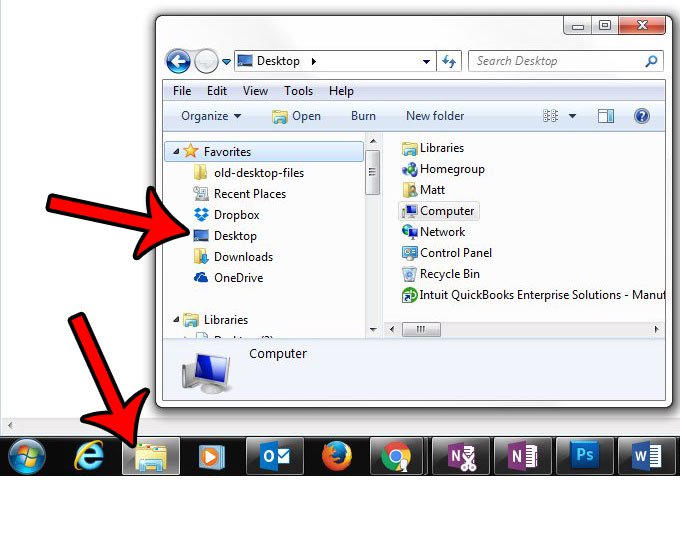Click the Computer icon in details pane
The image size is (680, 560).
(x=206, y=372)
